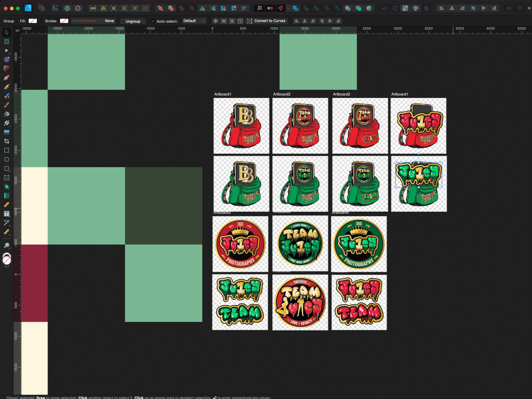Select the Artistic Text tool
Viewport: 532px width, 399px height.
point(6,214)
